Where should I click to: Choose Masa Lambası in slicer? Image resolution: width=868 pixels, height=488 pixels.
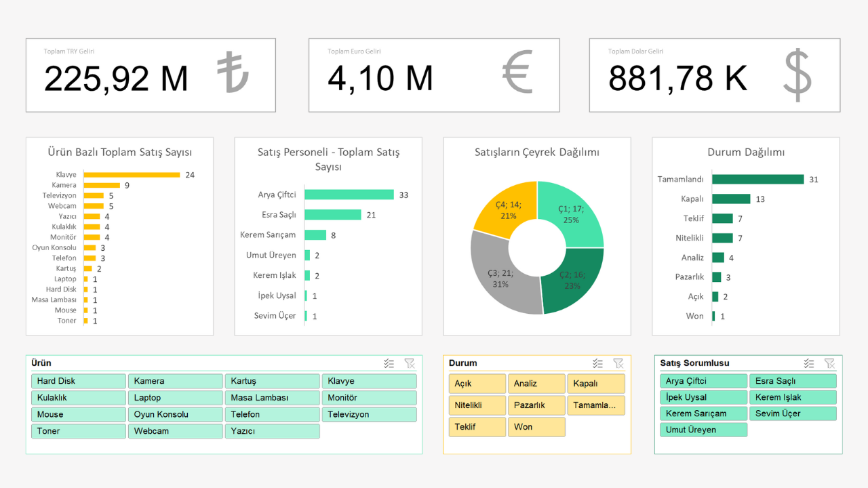(273, 398)
